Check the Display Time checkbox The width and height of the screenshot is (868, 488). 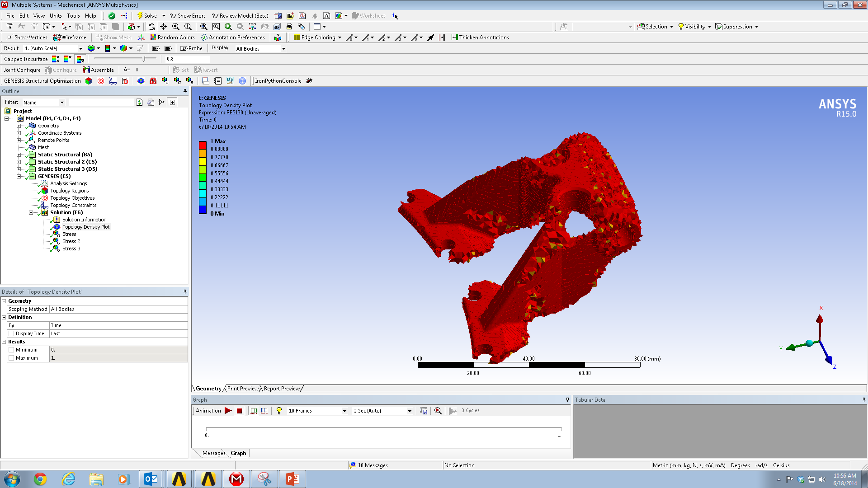12,333
